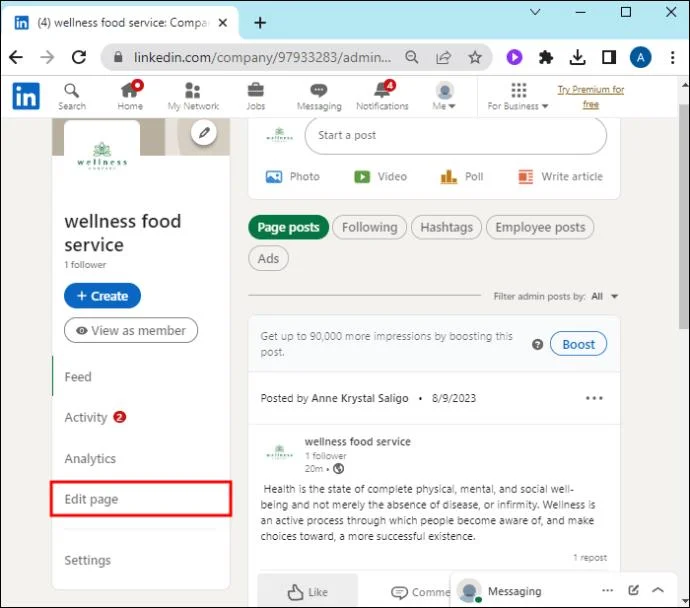The image size is (690, 608).
Task: Click the page vertical scrollbar
Action: (683, 217)
